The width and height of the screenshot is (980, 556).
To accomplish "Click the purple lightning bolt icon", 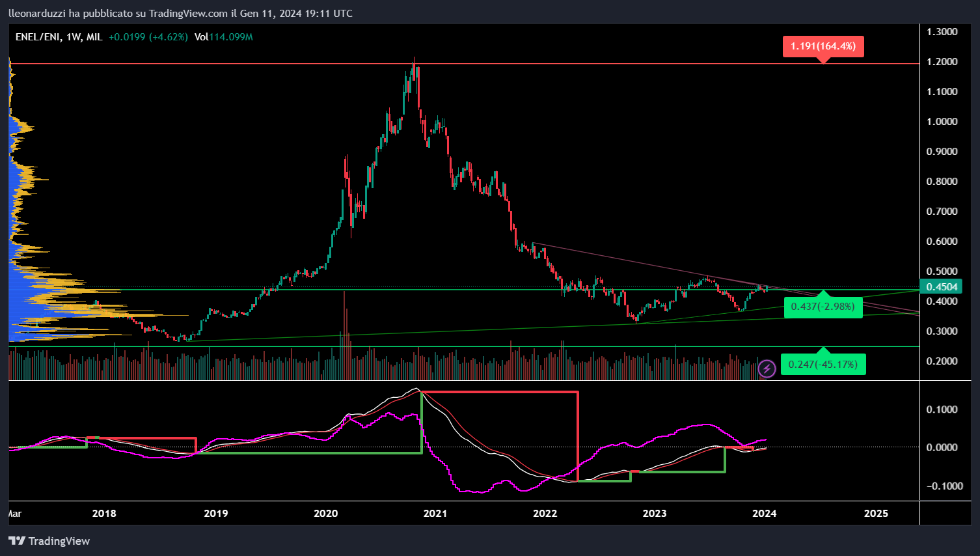I will [x=767, y=369].
